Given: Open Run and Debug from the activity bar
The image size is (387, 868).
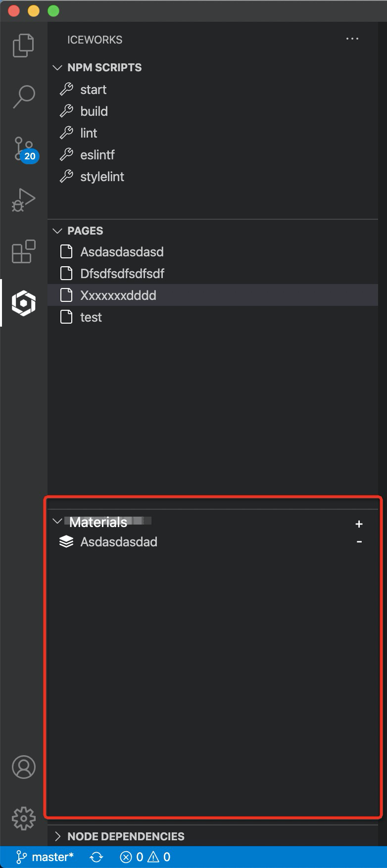Looking at the screenshot, I should coord(23,199).
